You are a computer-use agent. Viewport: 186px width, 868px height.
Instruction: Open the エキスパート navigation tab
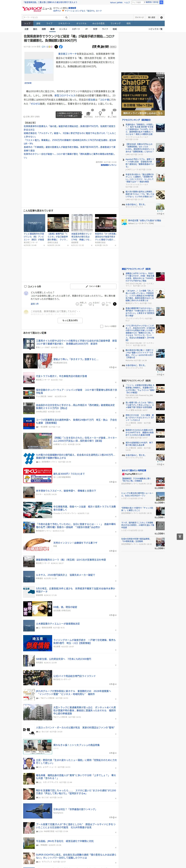point(64,24)
